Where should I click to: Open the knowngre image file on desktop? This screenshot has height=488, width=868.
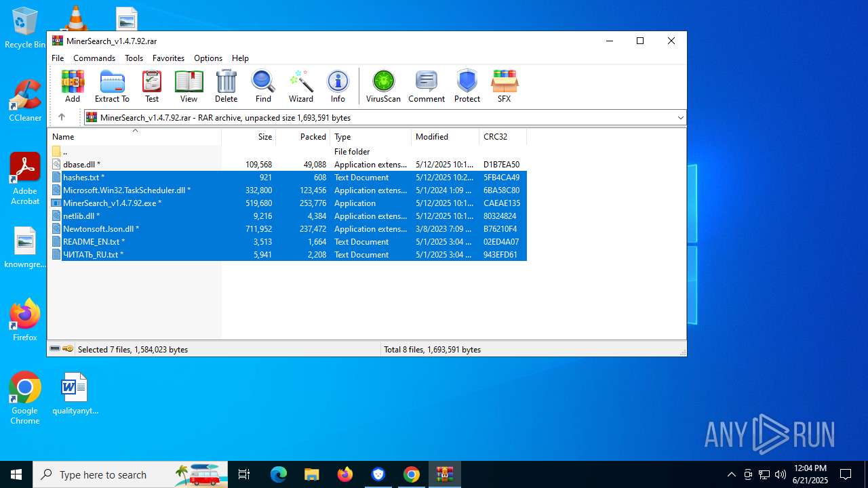pyautogui.click(x=25, y=247)
